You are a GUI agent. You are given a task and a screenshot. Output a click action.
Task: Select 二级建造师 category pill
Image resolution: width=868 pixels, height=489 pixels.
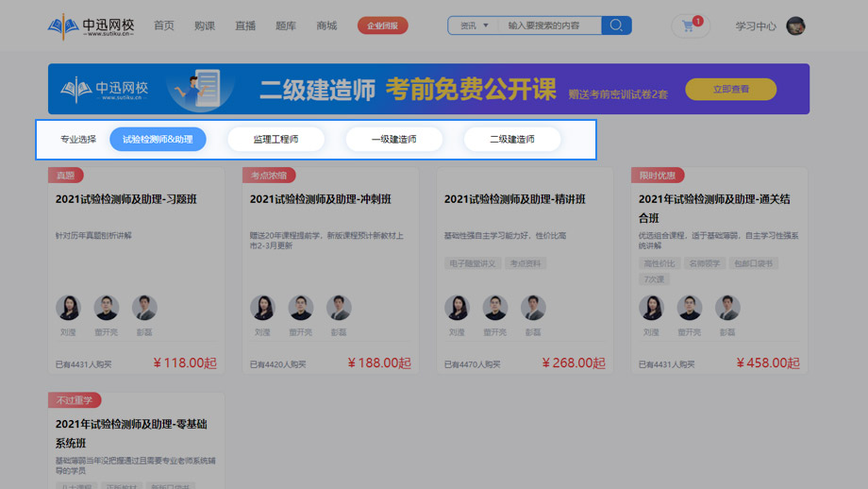click(x=511, y=140)
